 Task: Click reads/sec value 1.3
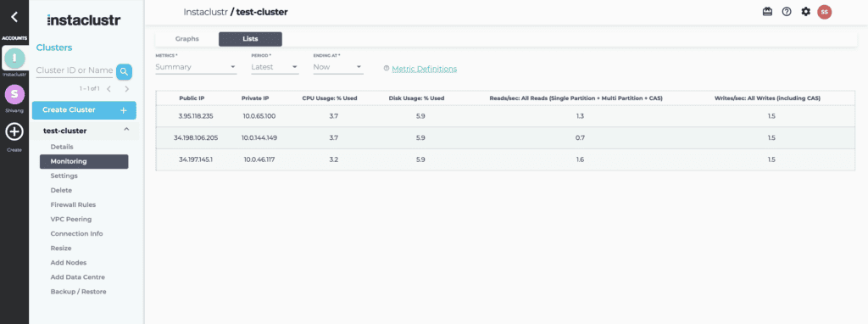[580, 116]
